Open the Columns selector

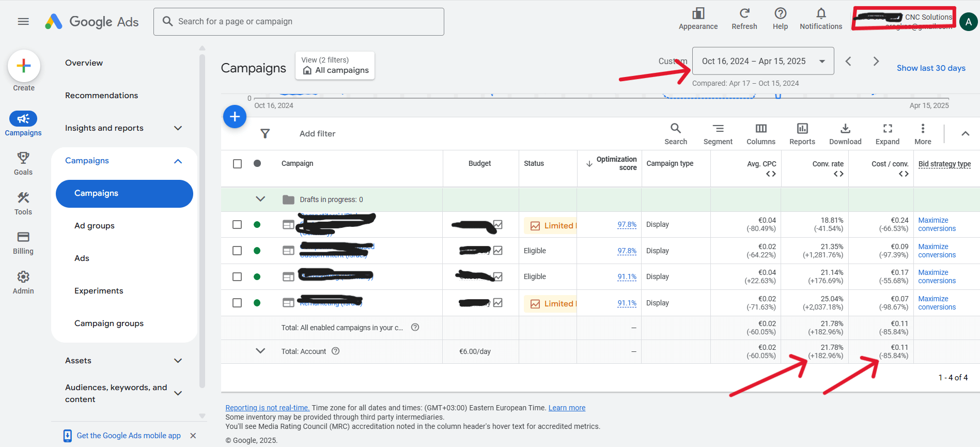(x=760, y=134)
